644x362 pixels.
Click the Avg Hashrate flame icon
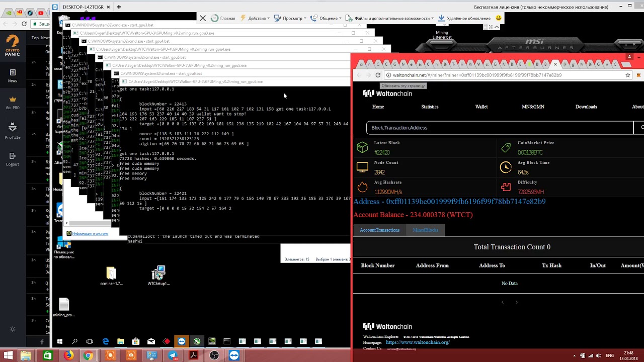[x=362, y=187]
